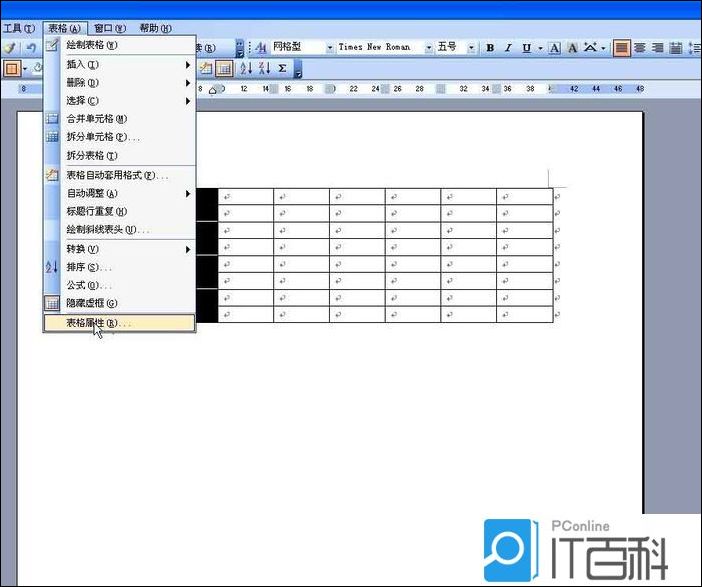This screenshot has width=702, height=587.
Task: Open the 网格型 style dropdown
Action: point(330,47)
